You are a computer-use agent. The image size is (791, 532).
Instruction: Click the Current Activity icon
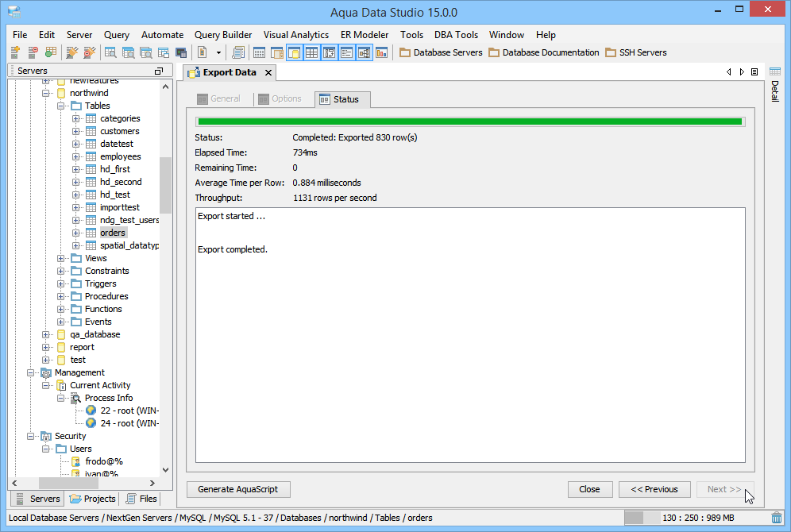[x=61, y=386]
